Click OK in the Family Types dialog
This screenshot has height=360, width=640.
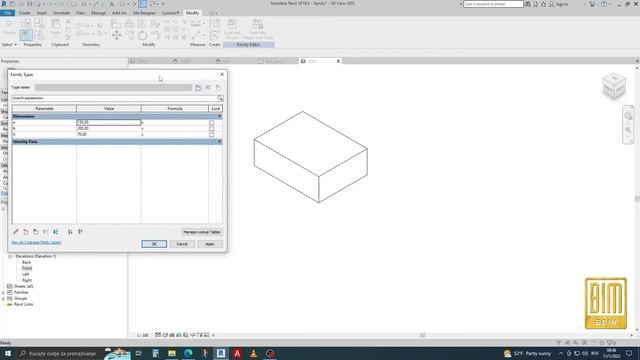pyautogui.click(x=154, y=244)
